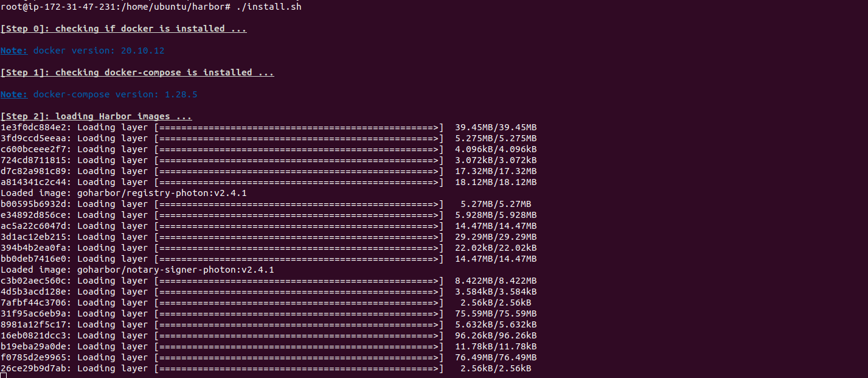Click 'Loaded image: goharbor/registry-photon:v2.4.1' line
The image size is (868, 378).
(123, 193)
